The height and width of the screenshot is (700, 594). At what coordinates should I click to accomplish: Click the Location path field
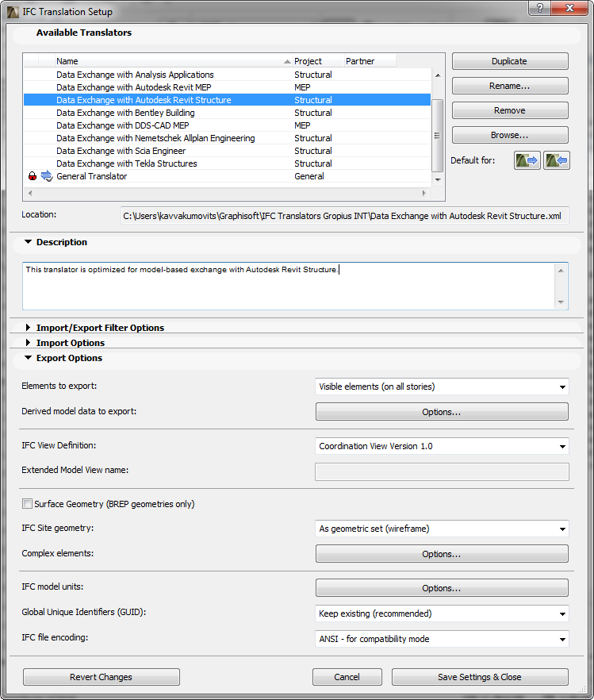click(345, 216)
